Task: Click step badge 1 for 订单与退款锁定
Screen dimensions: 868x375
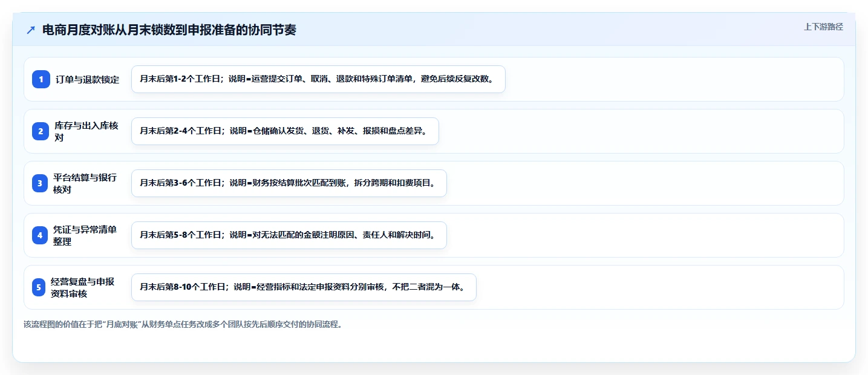Action: pos(41,79)
